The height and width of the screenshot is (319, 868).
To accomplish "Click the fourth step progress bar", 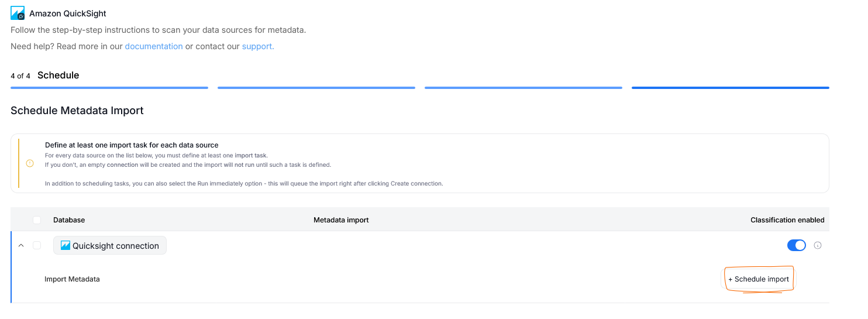I will pyautogui.click(x=731, y=88).
